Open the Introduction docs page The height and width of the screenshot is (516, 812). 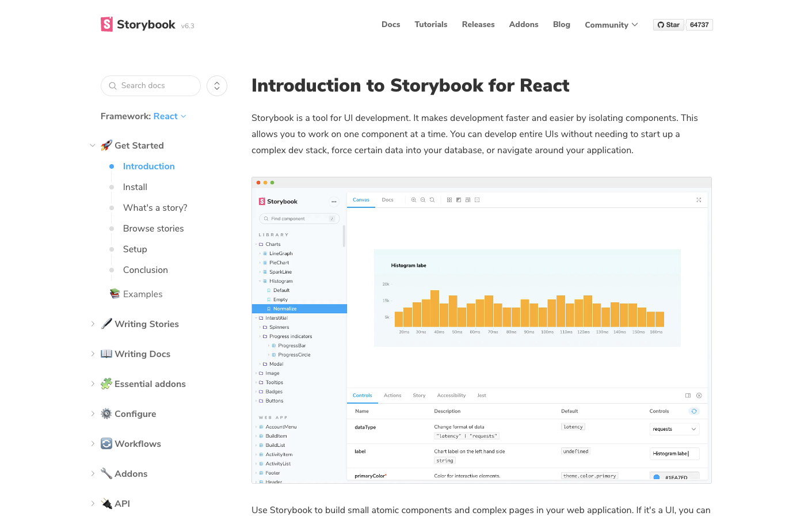[148, 166]
